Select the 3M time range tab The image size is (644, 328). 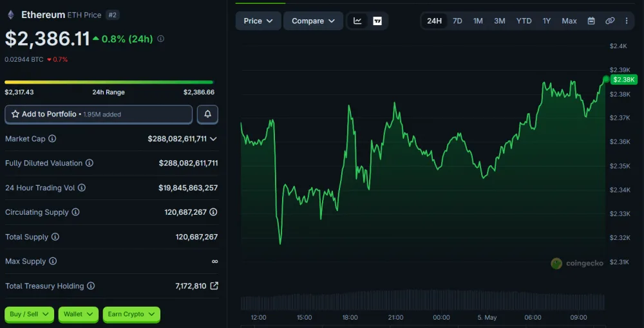(500, 21)
